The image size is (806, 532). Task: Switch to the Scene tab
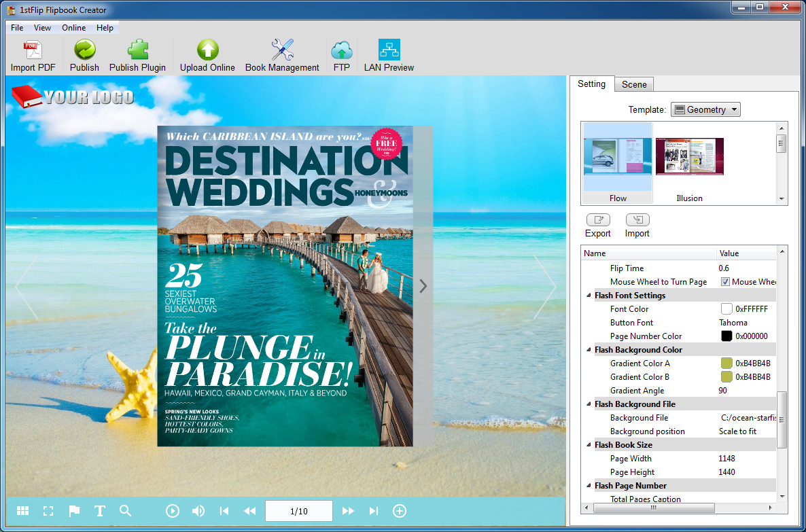(x=634, y=84)
